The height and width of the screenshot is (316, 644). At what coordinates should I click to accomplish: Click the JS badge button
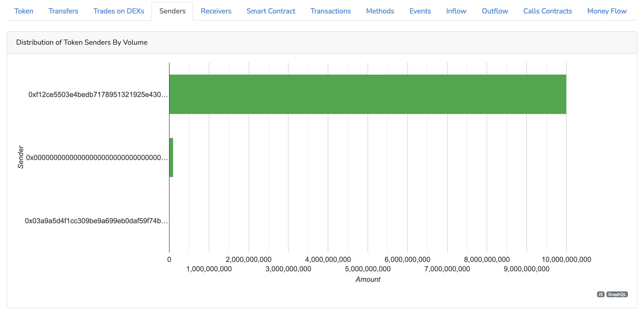pos(600,294)
